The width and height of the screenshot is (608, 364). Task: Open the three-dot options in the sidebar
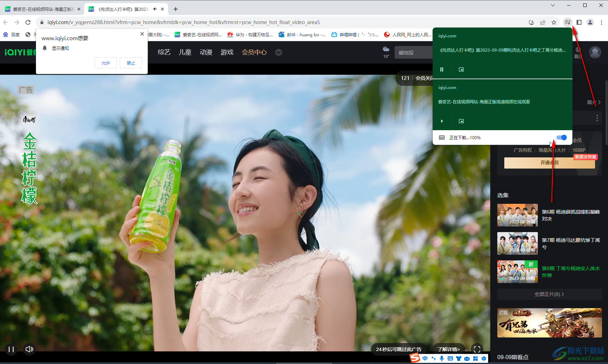pyautogui.click(x=597, y=118)
